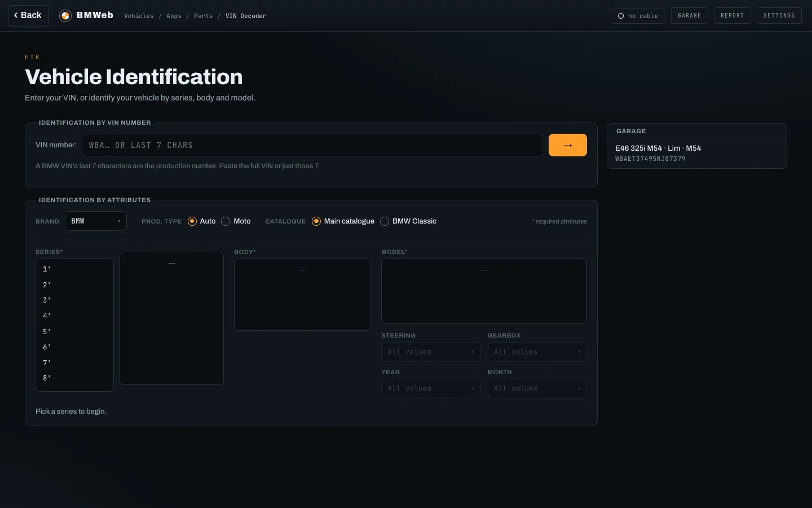The image size is (812, 508).
Task: Select series 4' in the Series list
Action: click(x=74, y=316)
